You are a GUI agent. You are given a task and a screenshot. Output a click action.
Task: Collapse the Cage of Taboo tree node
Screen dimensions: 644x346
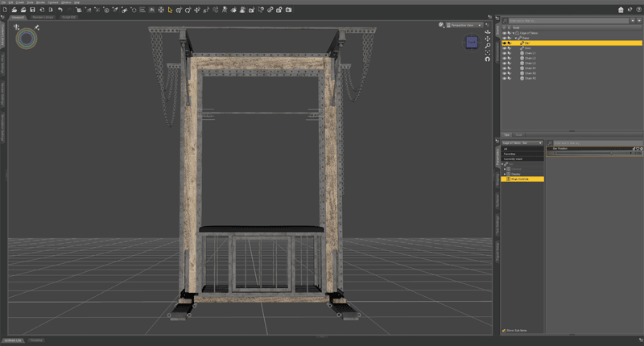pos(513,33)
